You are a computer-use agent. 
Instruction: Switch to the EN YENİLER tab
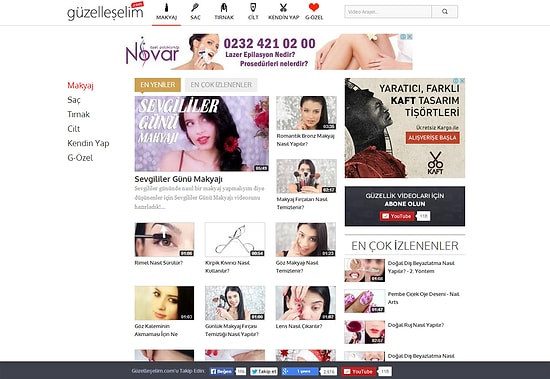point(157,85)
